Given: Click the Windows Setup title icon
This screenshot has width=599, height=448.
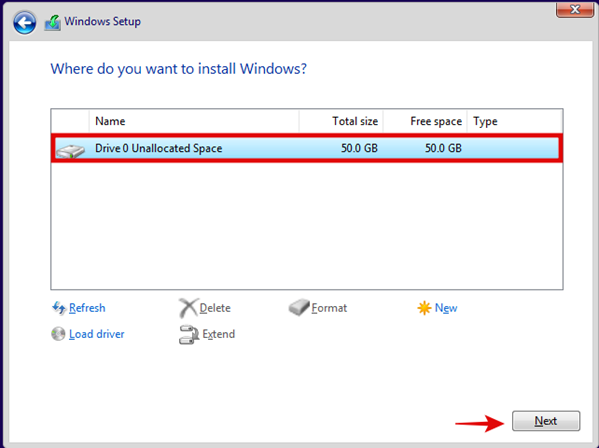Looking at the screenshot, I should point(53,23).
